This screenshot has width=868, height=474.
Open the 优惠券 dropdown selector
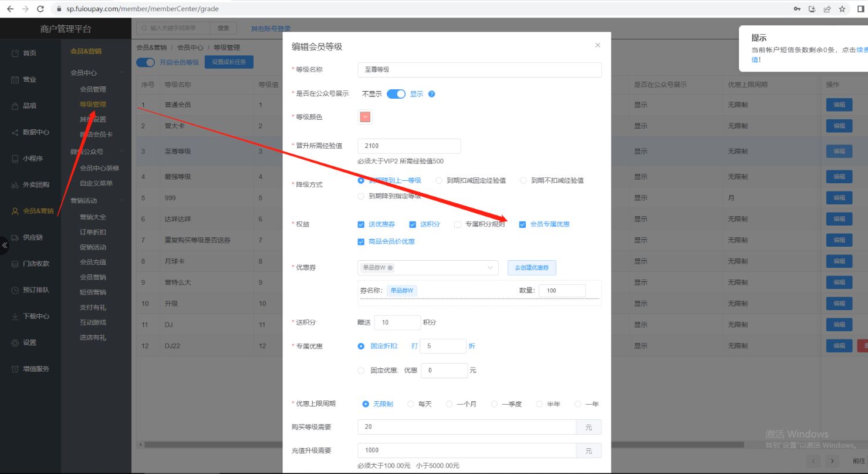[428, 268]
